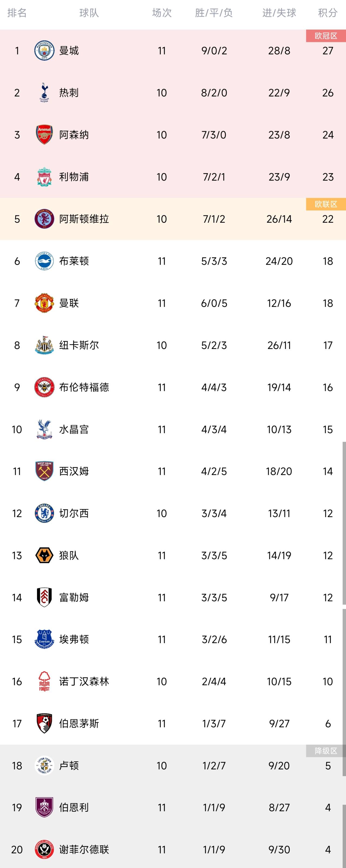
Task: Tap the Wolves wolf-head logo
Action: point(44,555)
